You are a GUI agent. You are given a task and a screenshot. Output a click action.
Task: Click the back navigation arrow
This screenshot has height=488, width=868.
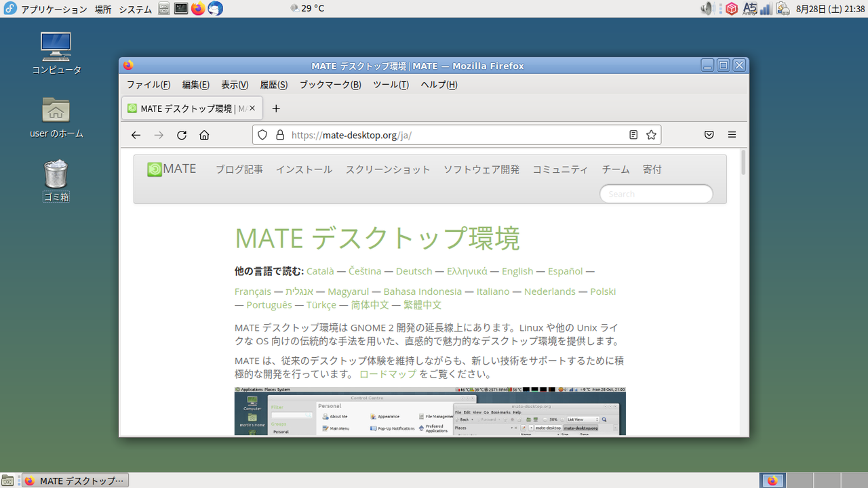136,135
